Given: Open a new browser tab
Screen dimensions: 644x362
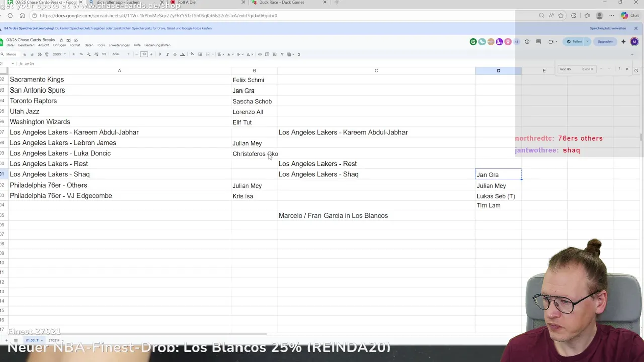Looking at the screenshot, I should coord(337,3).
